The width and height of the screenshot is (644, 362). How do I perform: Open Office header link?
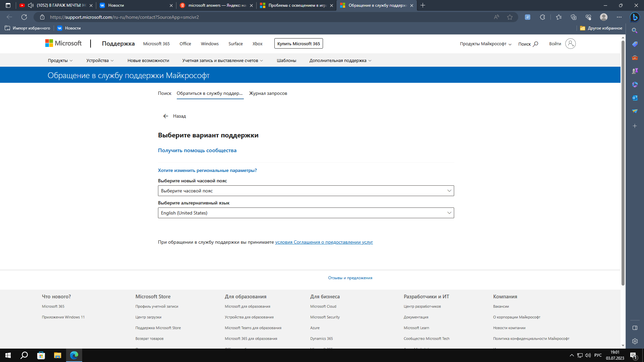tap(185, 44)
